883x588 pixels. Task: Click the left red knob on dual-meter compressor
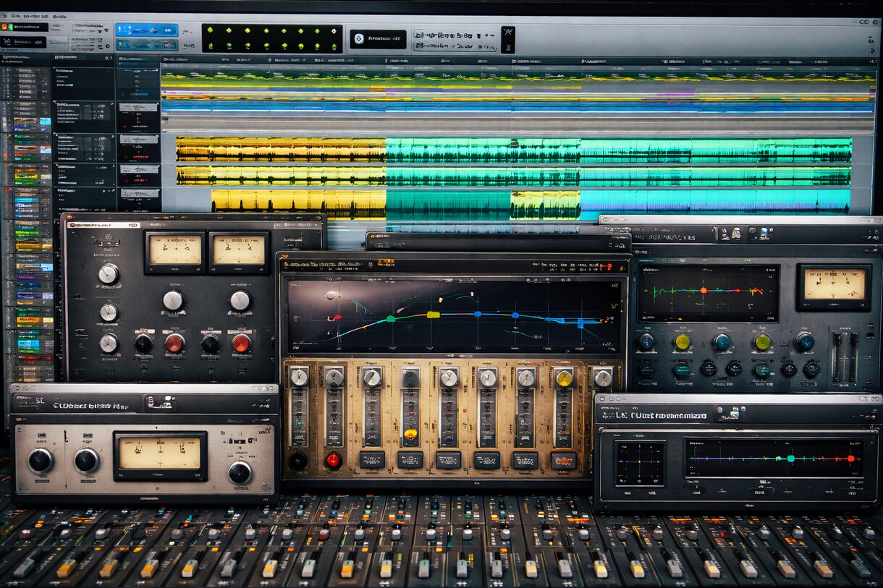click(x=174, y=343)
